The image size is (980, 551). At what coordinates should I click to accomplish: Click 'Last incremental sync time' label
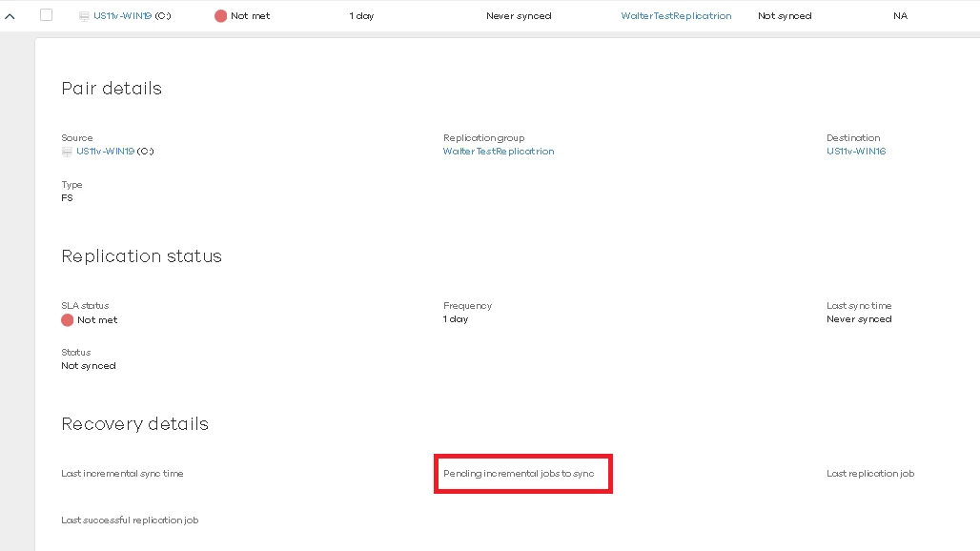(x=122, y=474)
